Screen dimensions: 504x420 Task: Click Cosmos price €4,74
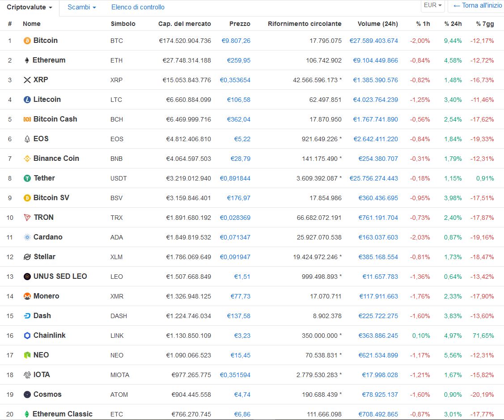click(x=242, y=395)
